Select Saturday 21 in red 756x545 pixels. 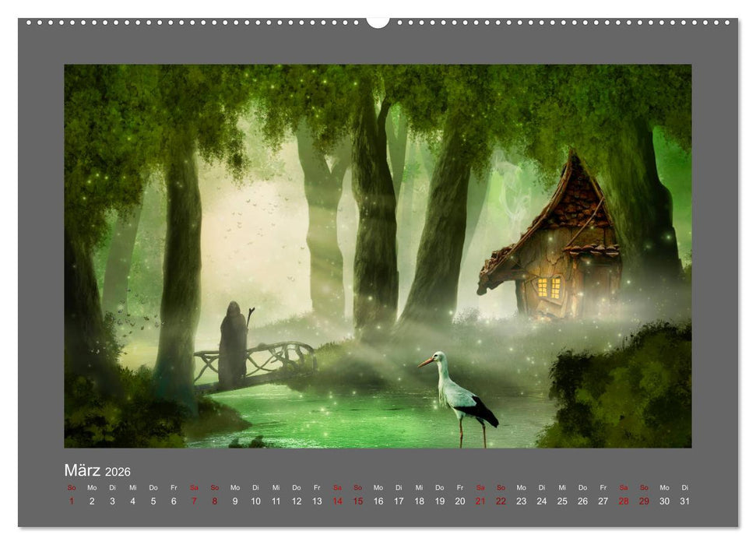(x=480, y=501)
